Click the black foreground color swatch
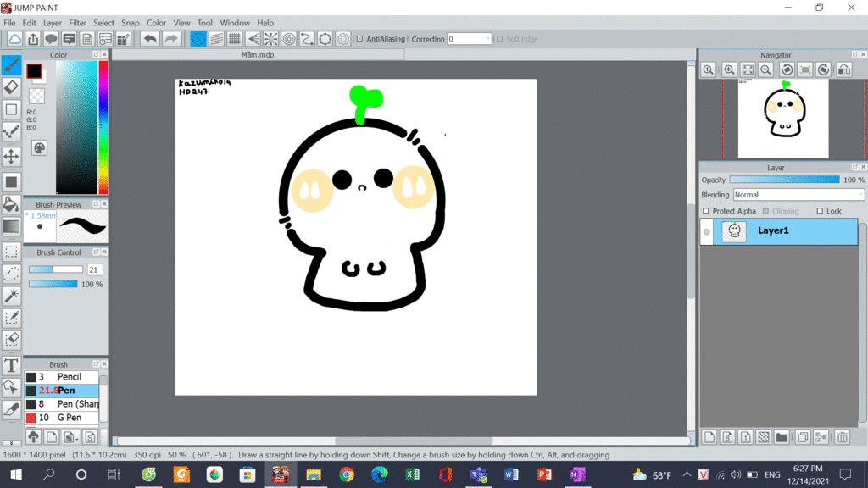This screenshot has height=488, width=868. coord(34,71)
